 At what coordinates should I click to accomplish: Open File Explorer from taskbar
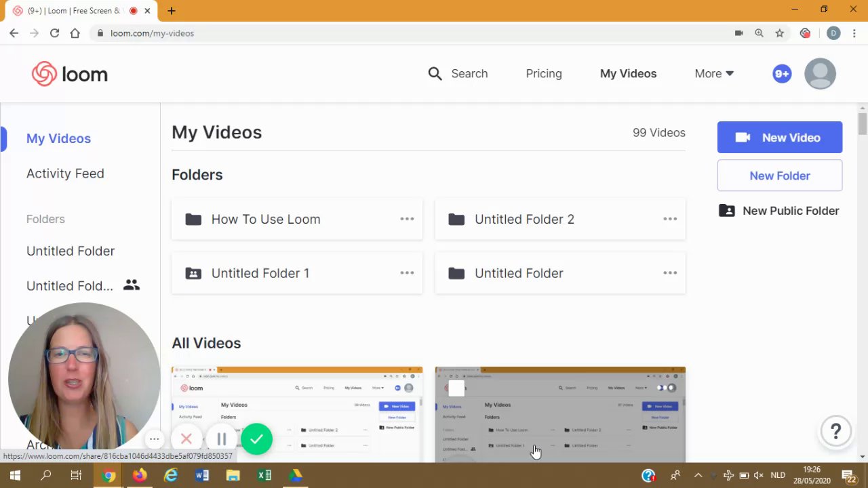pos(233,476)
